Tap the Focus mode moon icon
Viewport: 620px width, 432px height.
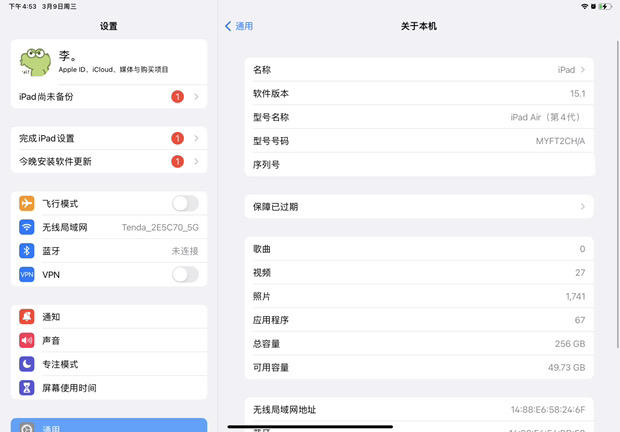click(x=26, y=364)
